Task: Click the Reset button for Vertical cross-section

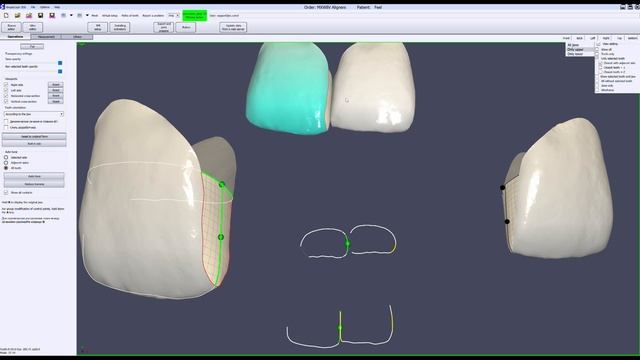Action: click(x=56, y=101)
